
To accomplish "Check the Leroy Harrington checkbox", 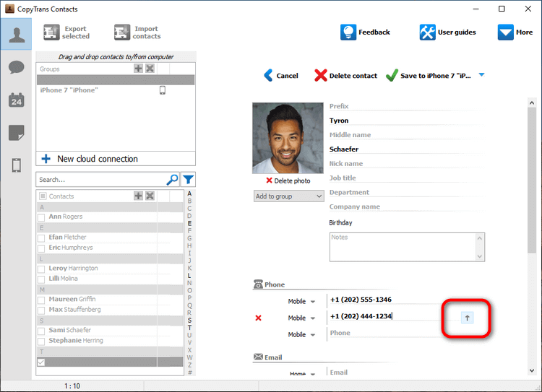I will click(x=41, y=269).
